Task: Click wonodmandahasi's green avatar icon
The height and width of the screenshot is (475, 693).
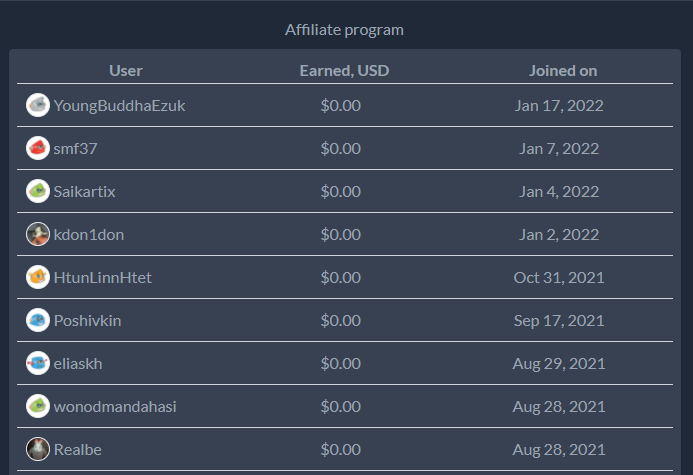Action: click(38, 406)
